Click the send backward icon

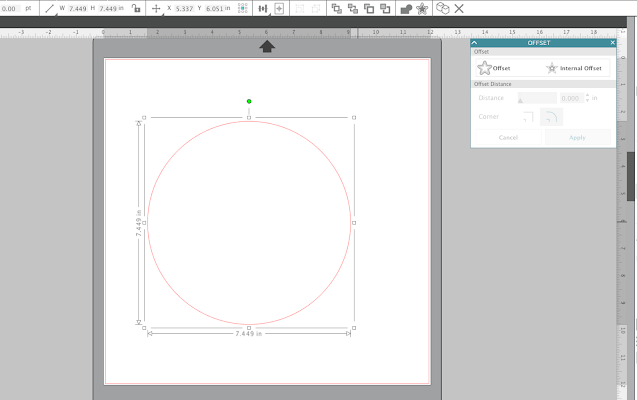click(385, 9)
